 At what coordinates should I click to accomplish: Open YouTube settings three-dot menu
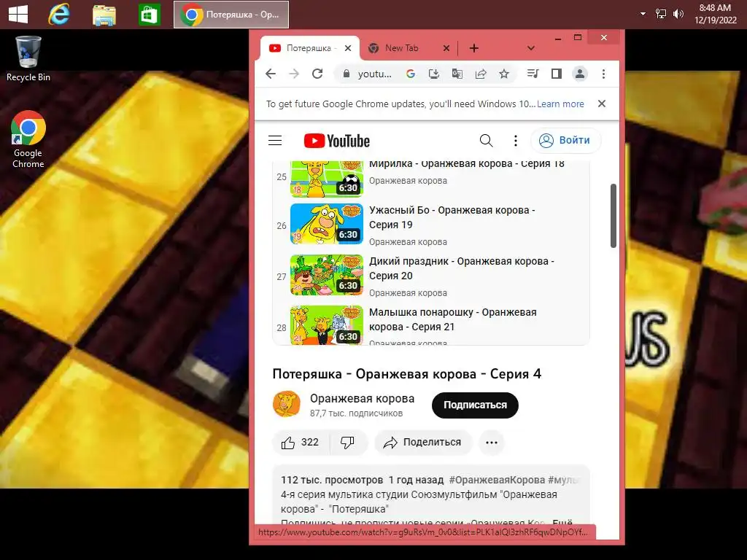(516, 141)
